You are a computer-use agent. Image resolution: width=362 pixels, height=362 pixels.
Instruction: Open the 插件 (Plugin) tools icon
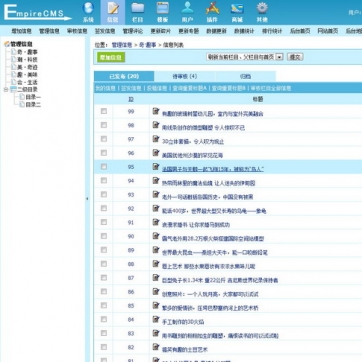(212, 8)
